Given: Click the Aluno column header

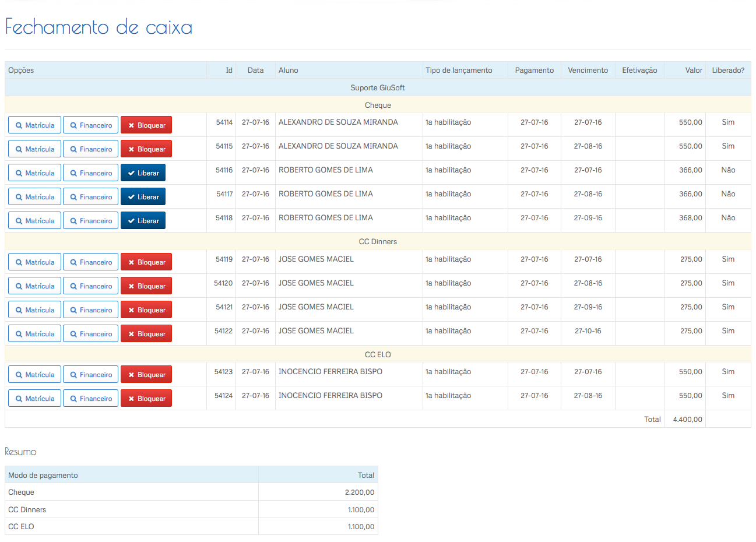Looking at the screenshot, I should [x=289, y=71].
